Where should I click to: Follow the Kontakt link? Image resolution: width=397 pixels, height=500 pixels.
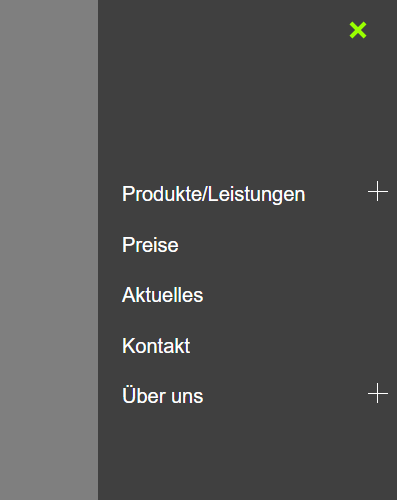click(x=156, y=346)
